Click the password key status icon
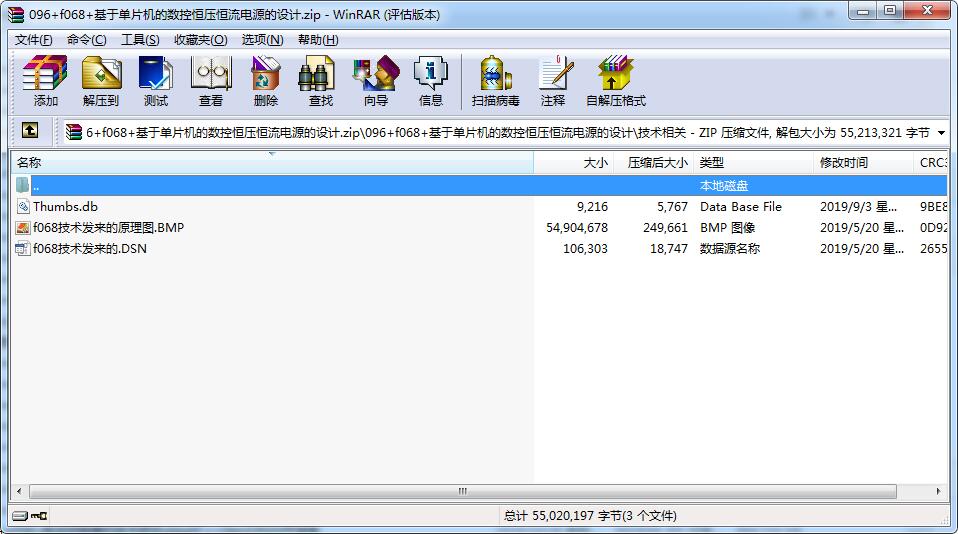958x534 pixels. (39, 516)
